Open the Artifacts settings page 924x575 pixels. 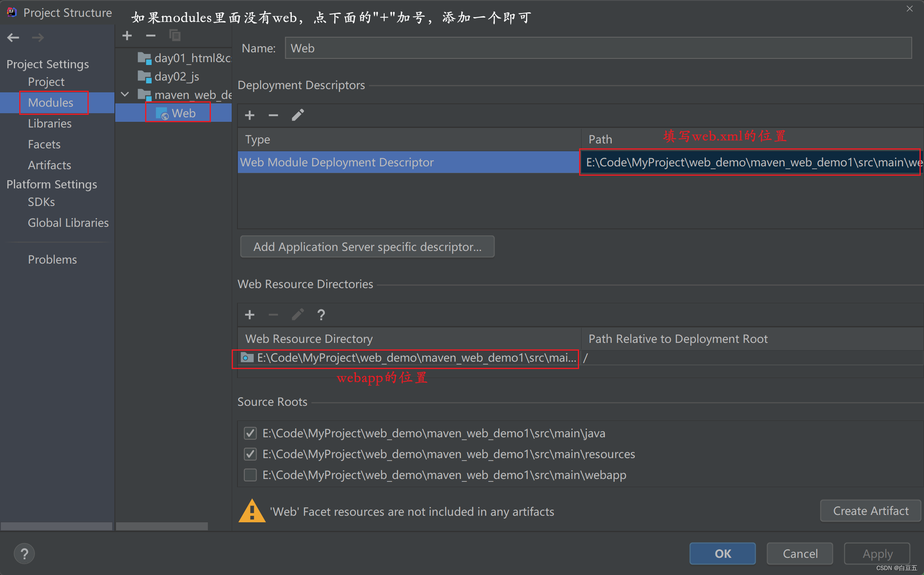[x=49, y=165]
